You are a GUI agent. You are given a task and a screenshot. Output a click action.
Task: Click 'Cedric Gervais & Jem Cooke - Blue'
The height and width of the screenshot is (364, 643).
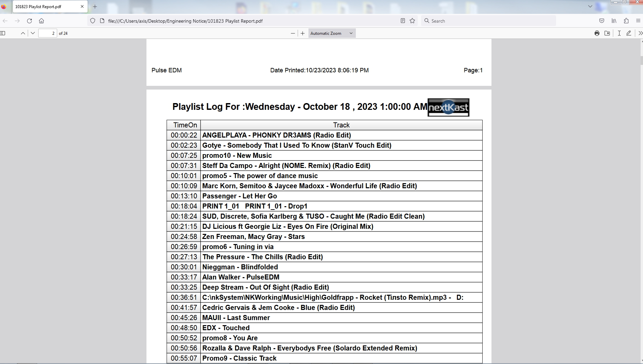click(324, 308)
